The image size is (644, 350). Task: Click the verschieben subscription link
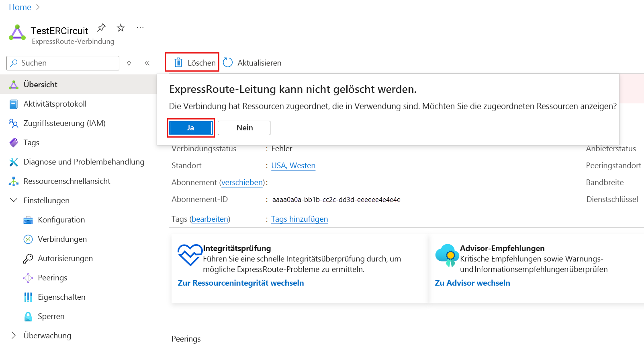point(242,183)
